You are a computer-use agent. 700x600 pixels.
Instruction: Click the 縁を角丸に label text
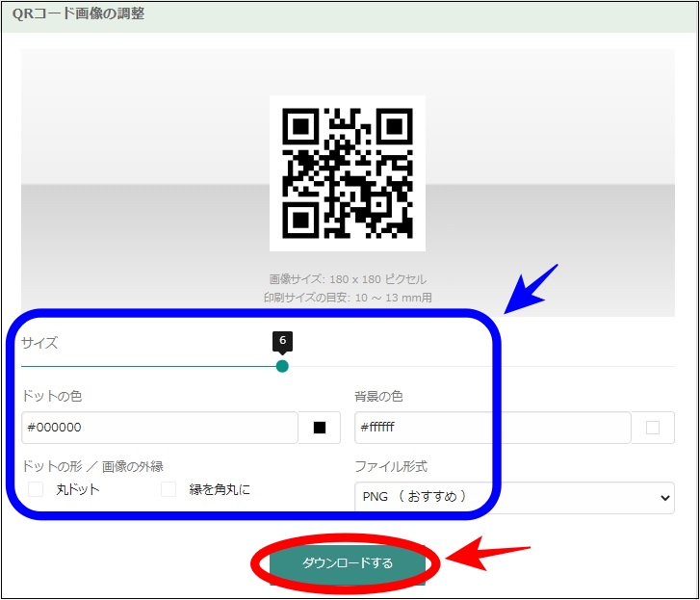coord(220,489)
